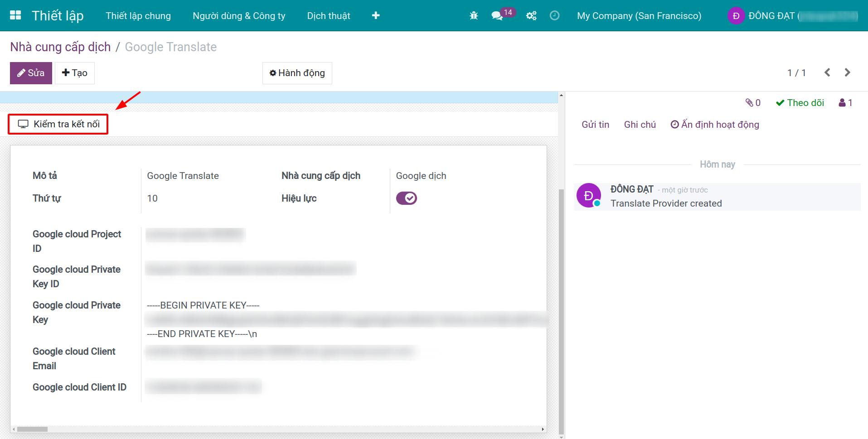The width and height of the screenshot is (868, 439).
Task: Open the apps grid menu icon
Action: pyautogui.click(x=15, y=15)
